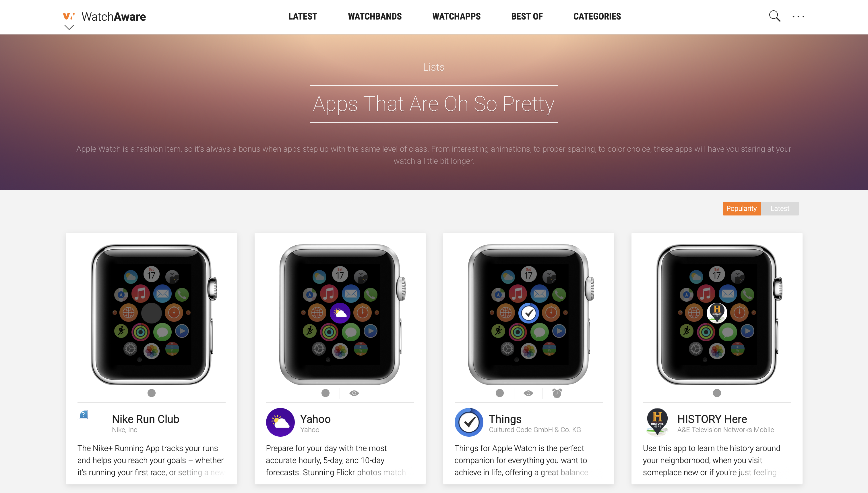This screenshot has height=493, width=868.
Task: Select alarm clock icon under Things watch
Action: (557, 393)
